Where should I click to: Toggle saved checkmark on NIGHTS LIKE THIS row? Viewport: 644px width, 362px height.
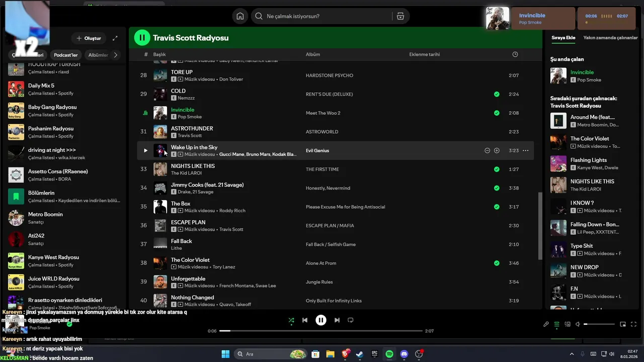click(497, 169)
